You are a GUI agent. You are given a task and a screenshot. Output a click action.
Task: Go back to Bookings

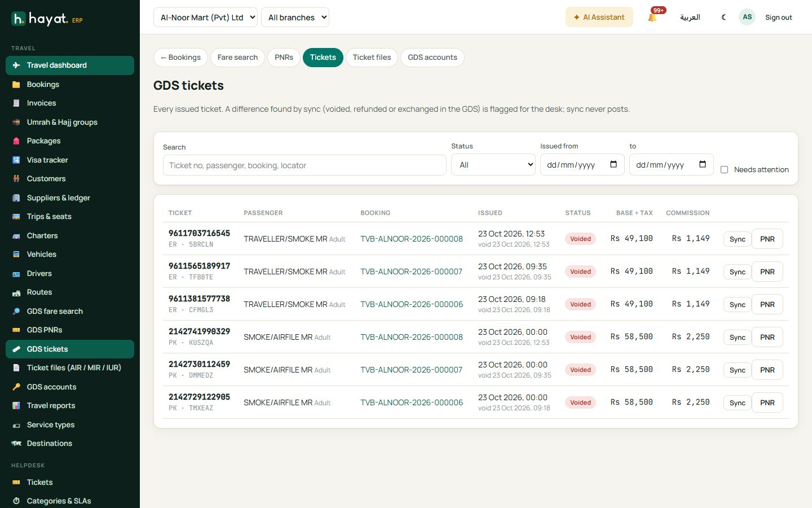point(180,58)
